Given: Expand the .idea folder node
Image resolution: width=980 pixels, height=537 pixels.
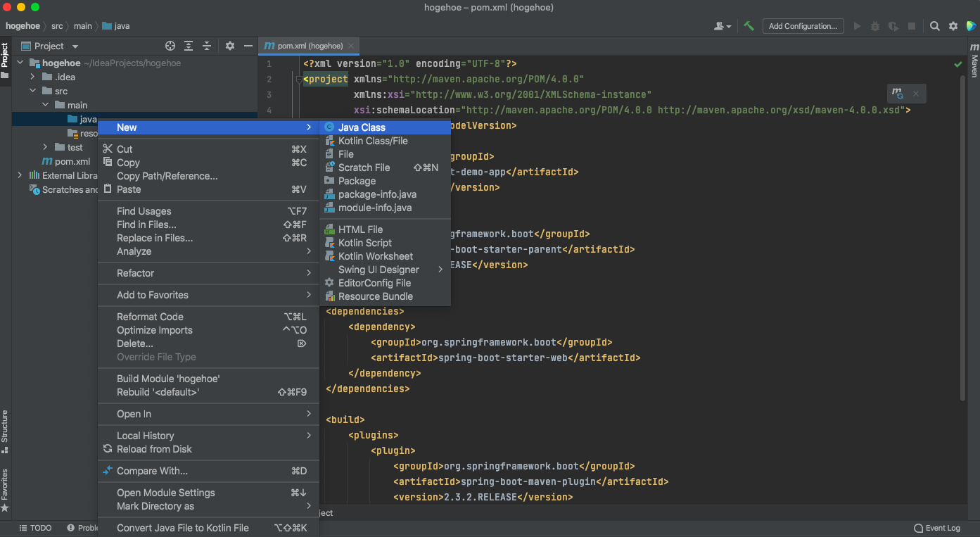Looking at the screenshot, I should pos(32,77).
